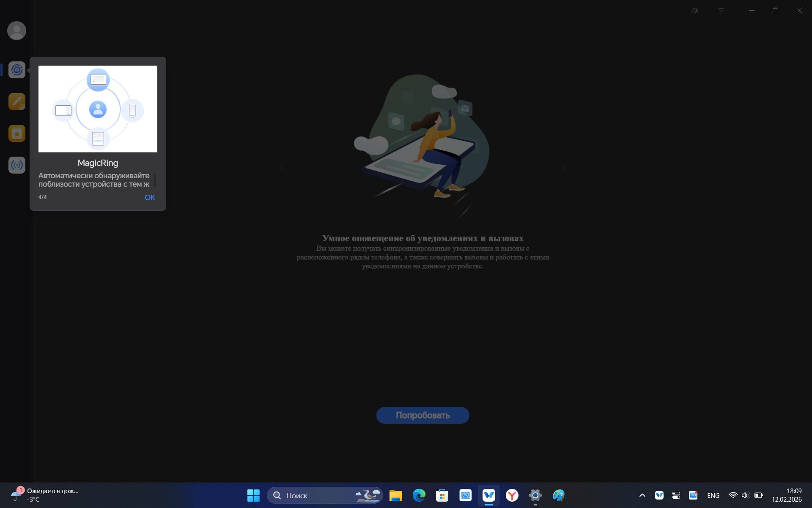This screenshot has width=812, height=508.
Task: Open the wireless broadcast sidebar icon
Action: coord(17,165)
